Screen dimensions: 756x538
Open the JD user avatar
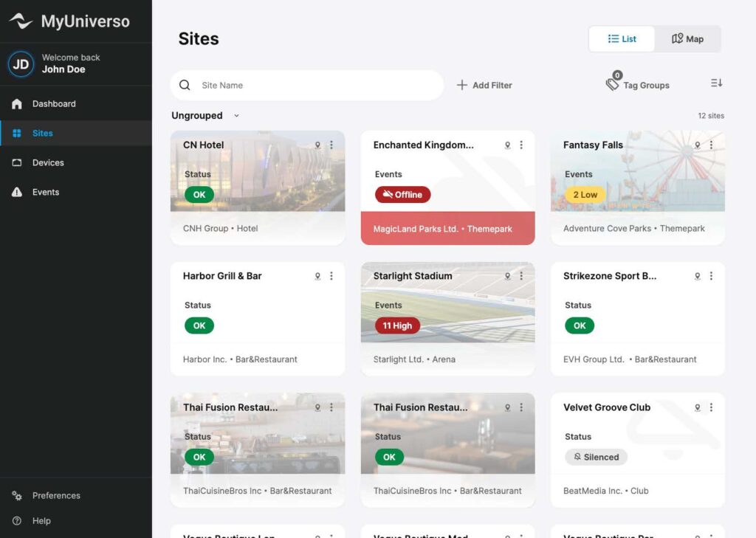pyautogui.click(x=21, y=64)
